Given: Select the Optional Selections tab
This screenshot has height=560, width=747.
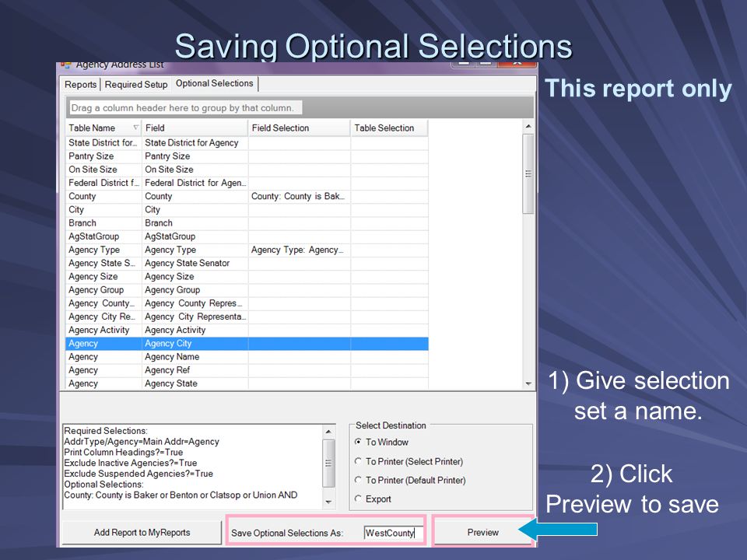Looking at the screenshot, I should pyautogui.click(x=215, y=83).
